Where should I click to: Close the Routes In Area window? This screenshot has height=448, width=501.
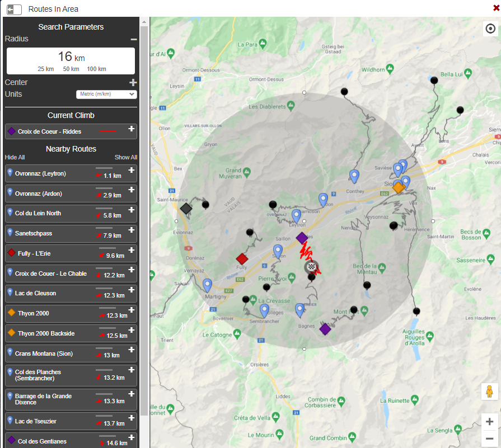[x=496, y=8]
